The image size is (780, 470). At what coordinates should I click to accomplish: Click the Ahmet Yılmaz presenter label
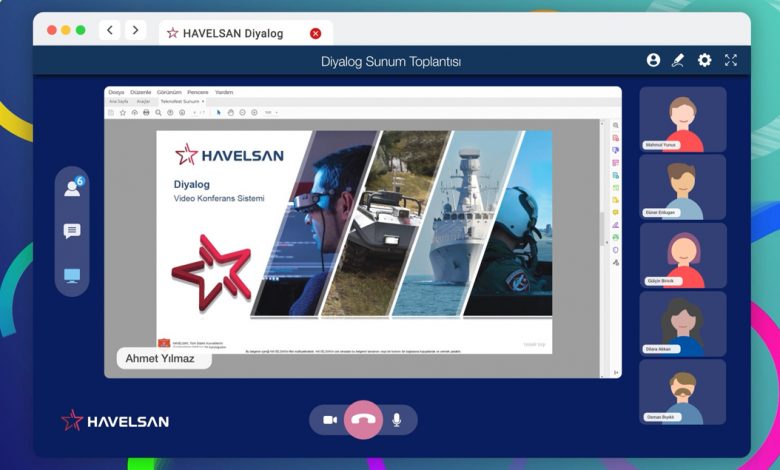[x=162, y=359]
